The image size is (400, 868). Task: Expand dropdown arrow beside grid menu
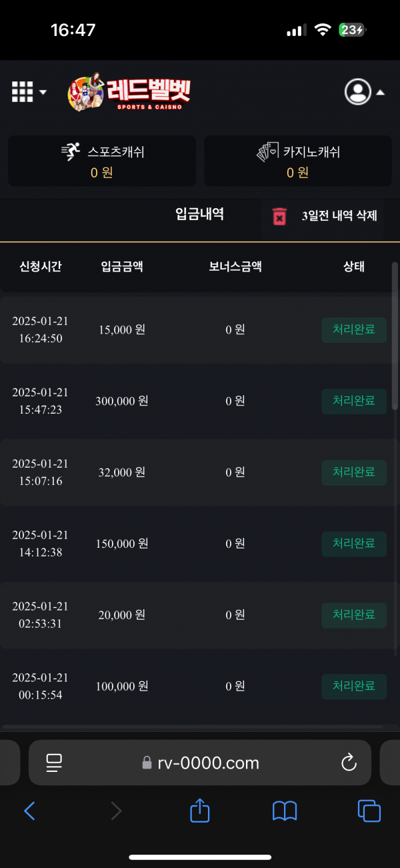43,92
